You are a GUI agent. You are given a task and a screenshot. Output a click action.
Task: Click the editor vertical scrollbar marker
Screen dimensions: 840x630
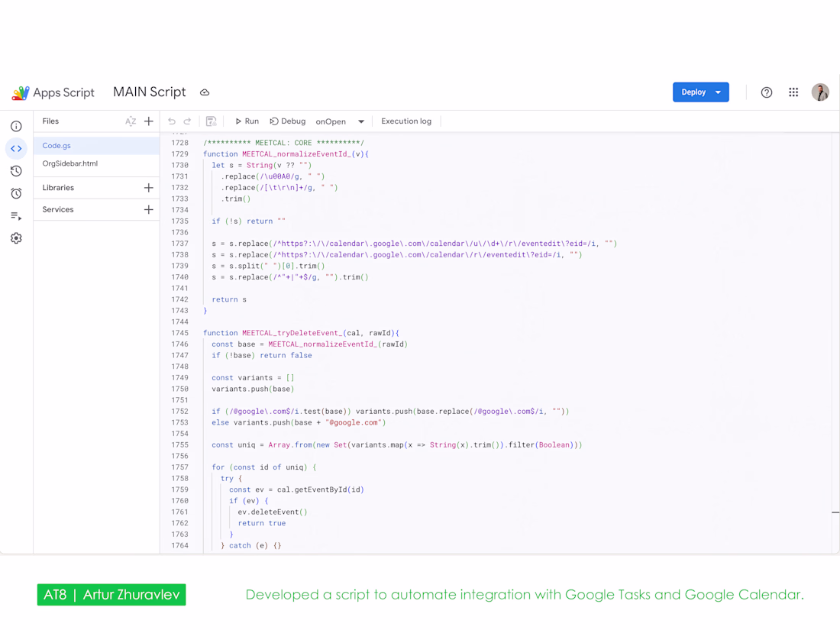[835, 512]
